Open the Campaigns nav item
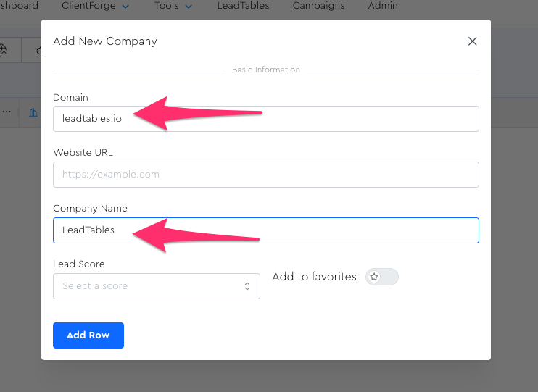Viewport: 538px width, 392px height. 318,6
